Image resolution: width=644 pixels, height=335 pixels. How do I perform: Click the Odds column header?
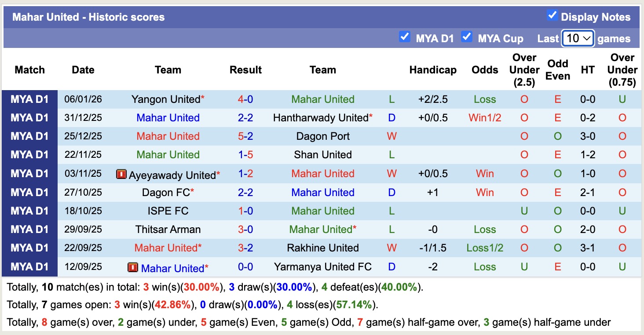484,69
